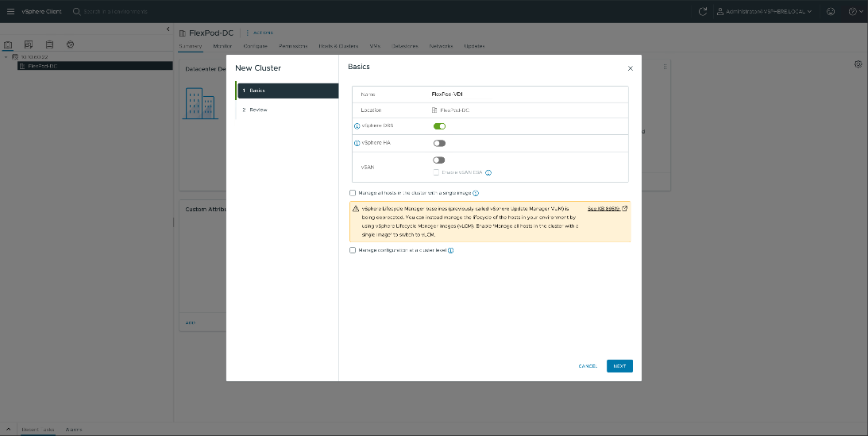Click info icon beside single image option

point(476,193)
